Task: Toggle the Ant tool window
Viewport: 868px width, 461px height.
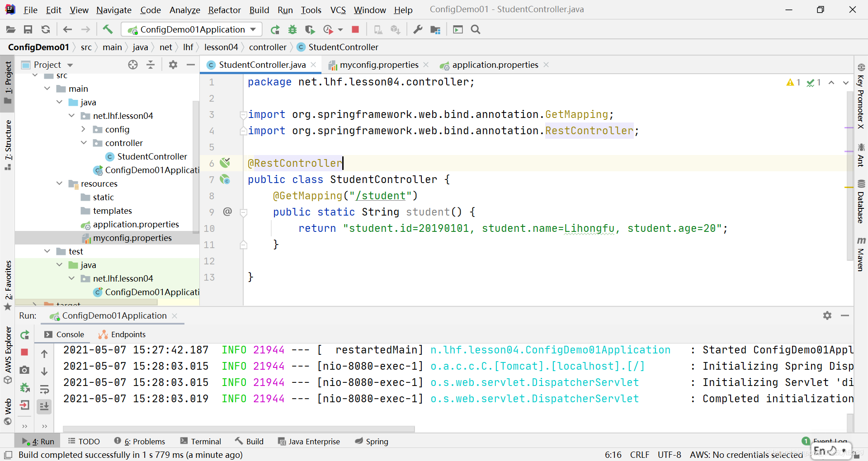Action: tap(861, 155)
